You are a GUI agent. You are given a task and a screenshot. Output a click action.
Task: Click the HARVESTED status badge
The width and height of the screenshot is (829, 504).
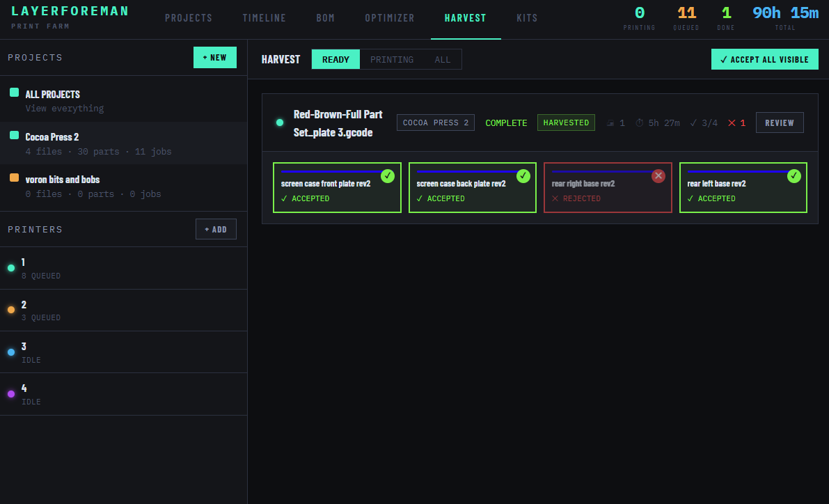[566, 123]
